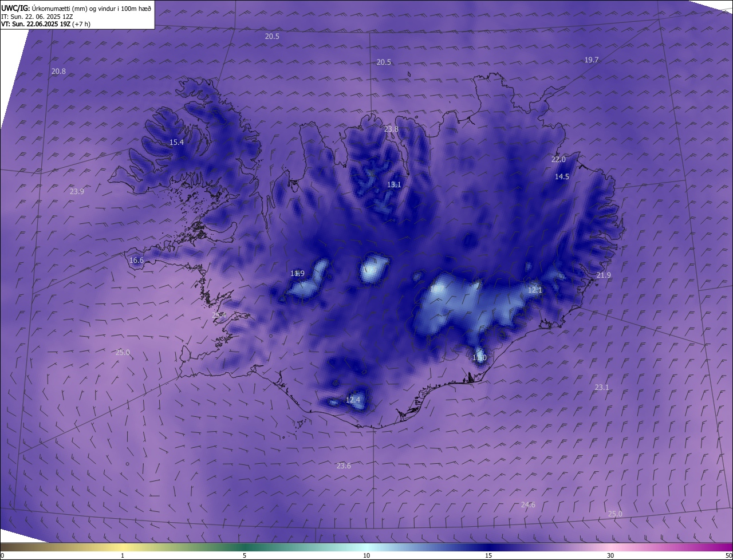Click the initial time line 'IT: Sun. 22. 06. 2025 12Z'

pos(37,17)
